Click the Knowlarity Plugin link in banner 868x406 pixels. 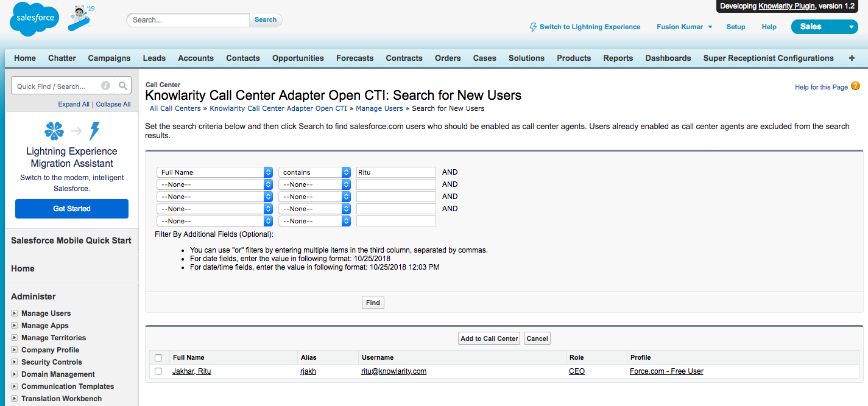(x=787, y=6)
